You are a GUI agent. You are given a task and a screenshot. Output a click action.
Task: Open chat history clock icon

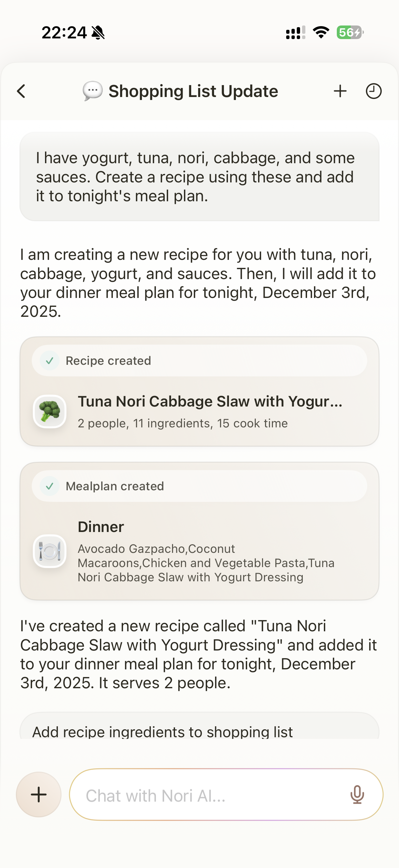click(x=374, y=91)
